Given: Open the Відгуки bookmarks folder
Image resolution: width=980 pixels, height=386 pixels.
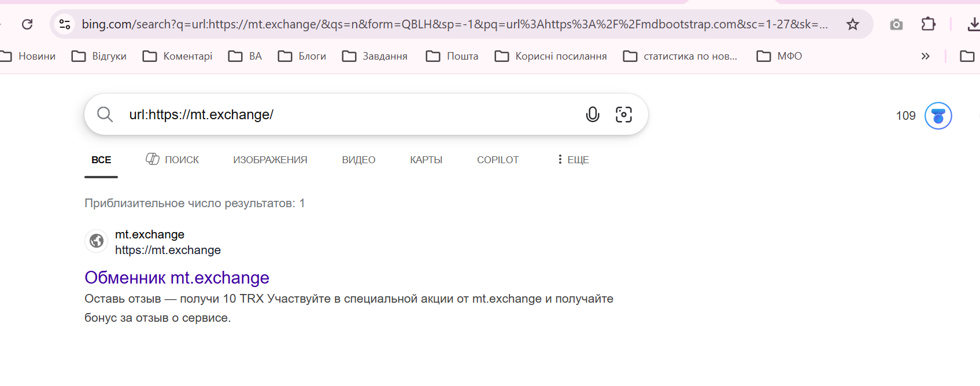Looking at the screenshot, I should (x=99, y=56).
